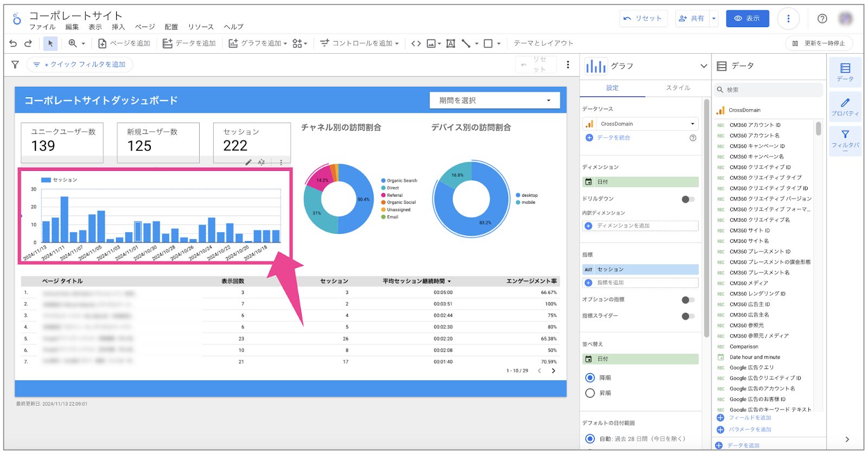
Task: Go to next page of table
Action: 553,371
